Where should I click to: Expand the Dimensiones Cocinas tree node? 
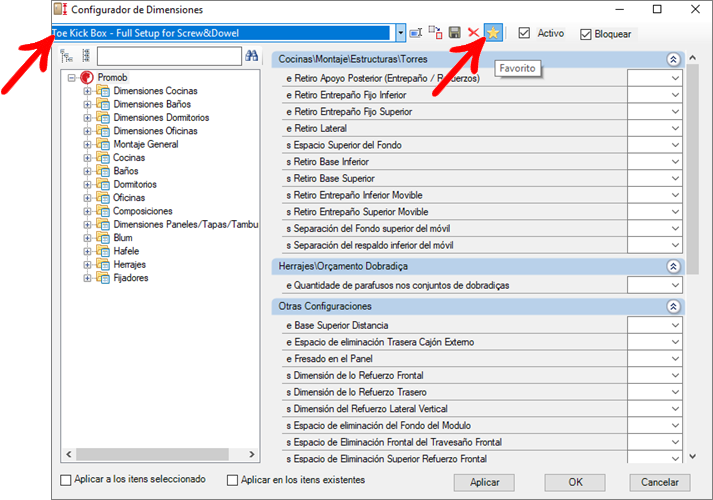coord(88,91)
